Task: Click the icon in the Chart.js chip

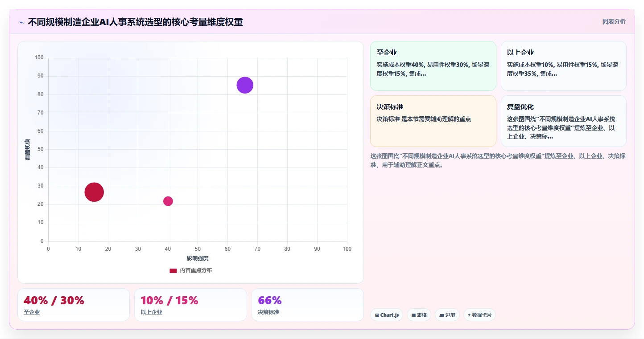Action: point(377,315)
